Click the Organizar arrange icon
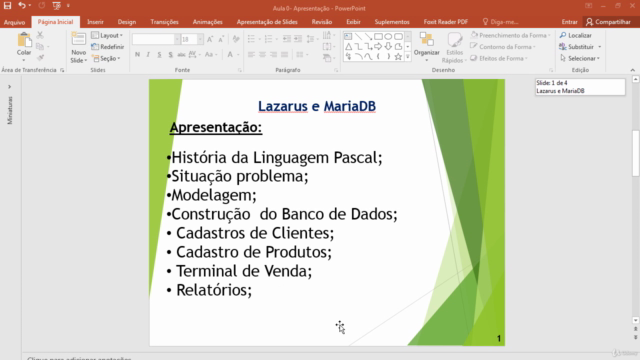 click(x=427, y=40)
